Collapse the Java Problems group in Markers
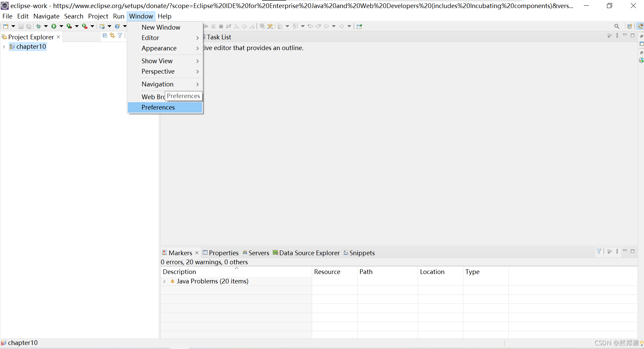644x349 pixels. (165, 281)
